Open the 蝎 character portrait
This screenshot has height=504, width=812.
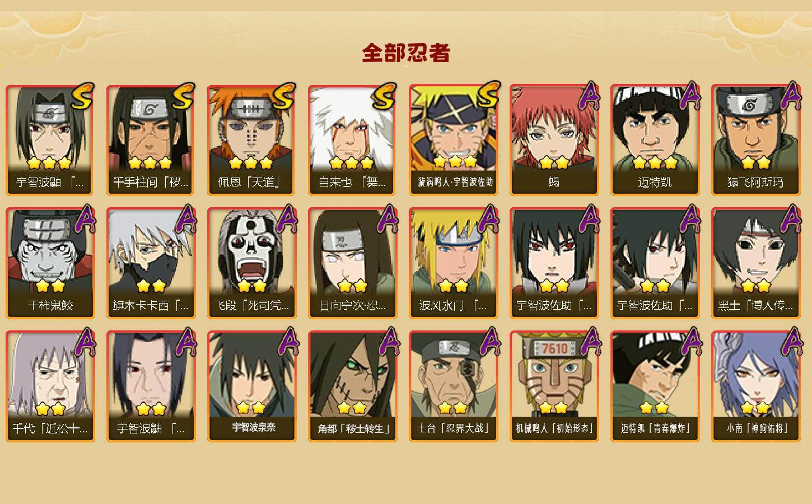(x=554, y=140)
